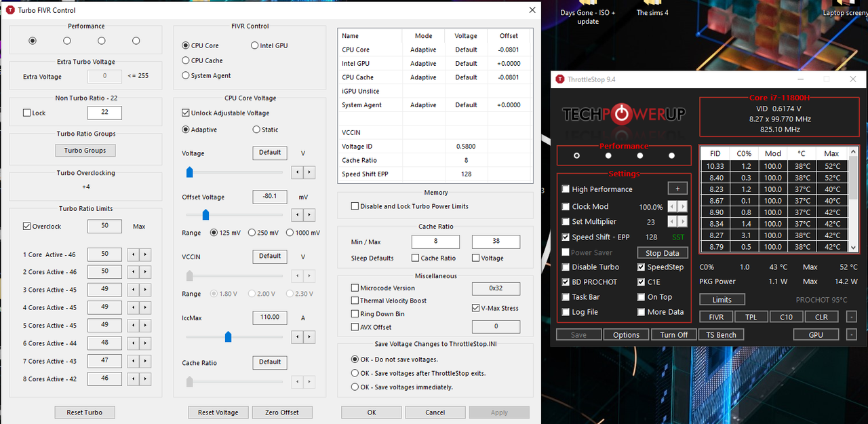The height and width of the screenshot is (424, 868).
Task: Select System Agent in FIVR Control
Action: tap(186, 75)
